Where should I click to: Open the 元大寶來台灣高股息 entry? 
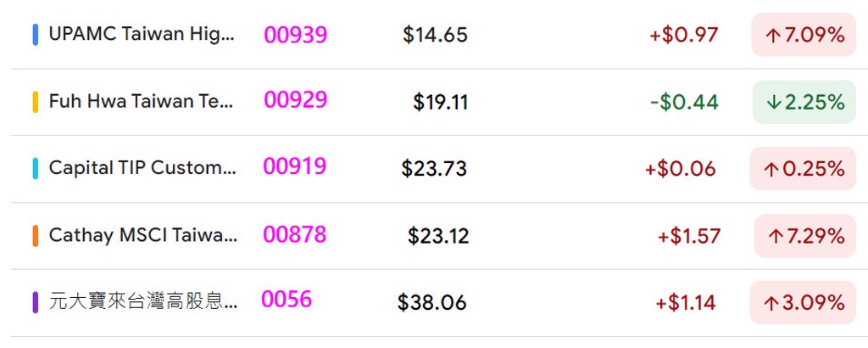pyautogui.click(x=142, y=301)
